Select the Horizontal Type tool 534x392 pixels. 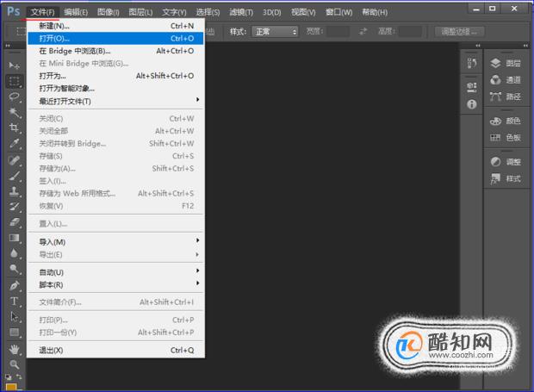(14, 301)
